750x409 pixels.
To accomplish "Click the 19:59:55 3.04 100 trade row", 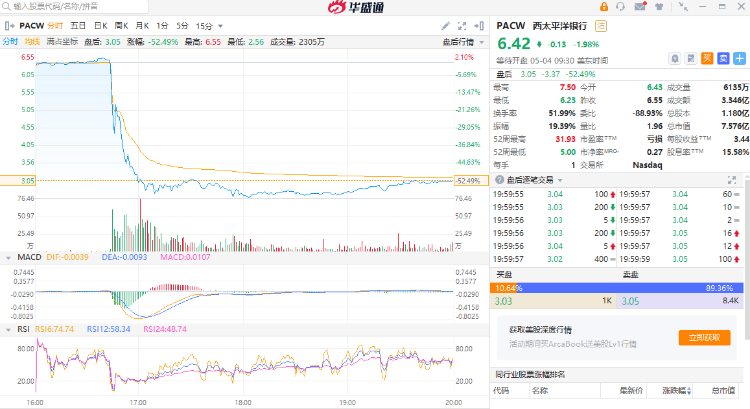I will pos(554,194).
